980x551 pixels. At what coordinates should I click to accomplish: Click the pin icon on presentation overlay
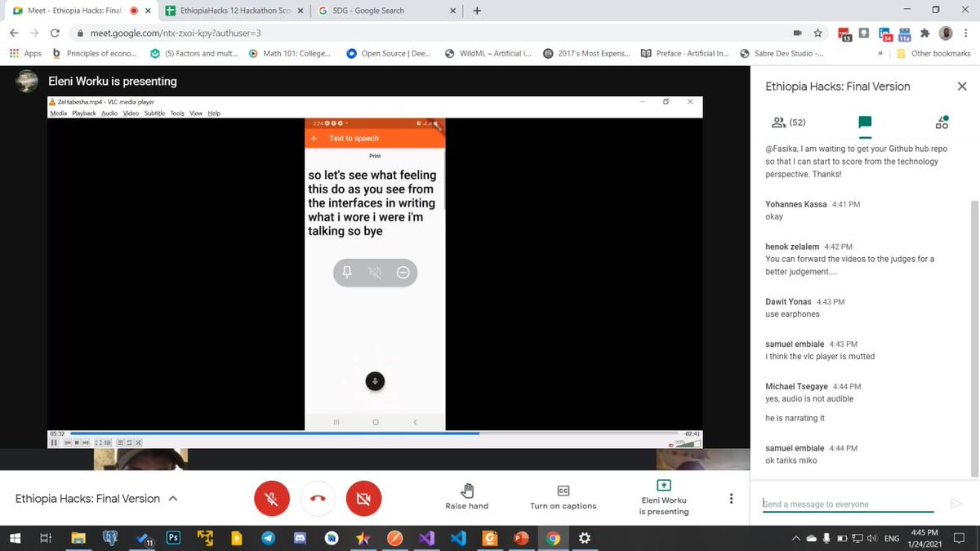click(347, 273)
